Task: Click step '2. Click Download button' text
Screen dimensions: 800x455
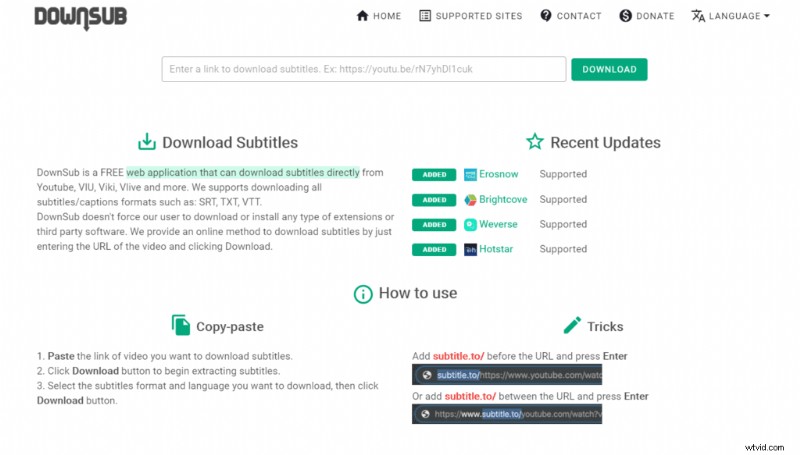Action: tap(159, 371)
